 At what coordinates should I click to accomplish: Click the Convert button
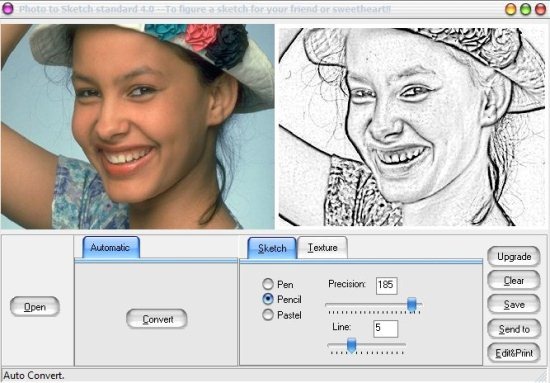pos(157,319)
